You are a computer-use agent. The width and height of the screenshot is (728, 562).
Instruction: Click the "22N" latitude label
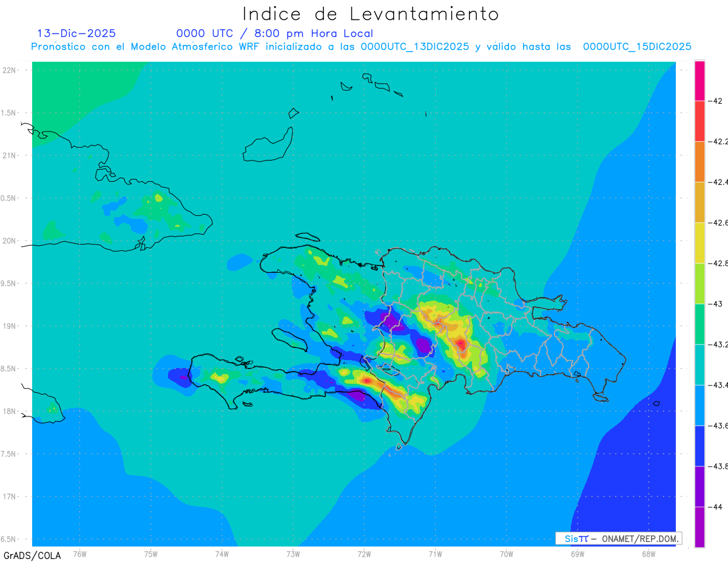coord(9,70)
